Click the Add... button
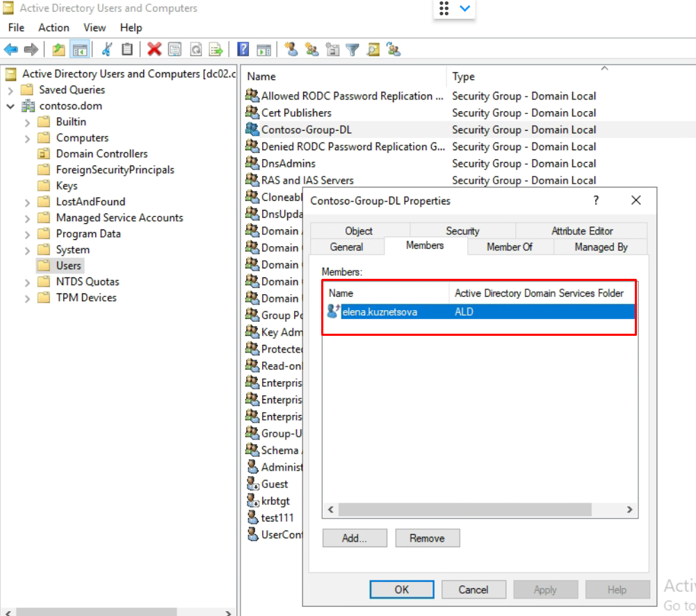 point(355,538)
